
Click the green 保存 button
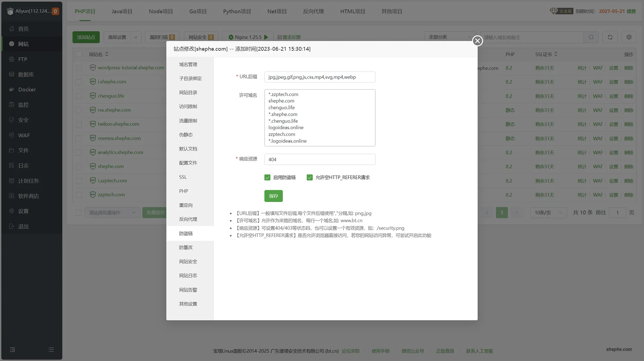pyautogui.click(x=273, y=196)
